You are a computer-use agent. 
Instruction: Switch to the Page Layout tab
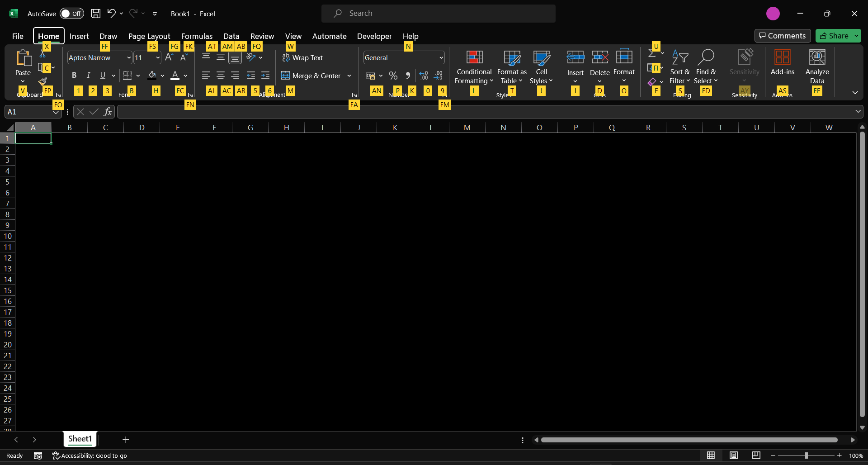point(149,36)
